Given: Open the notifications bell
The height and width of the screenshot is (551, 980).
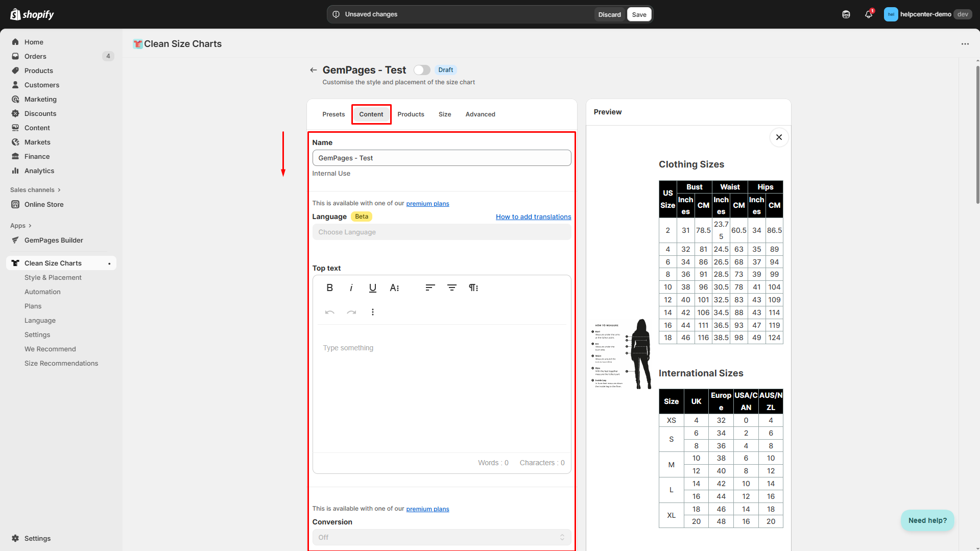Looking at the screenshot, I should tap(868, 14).
